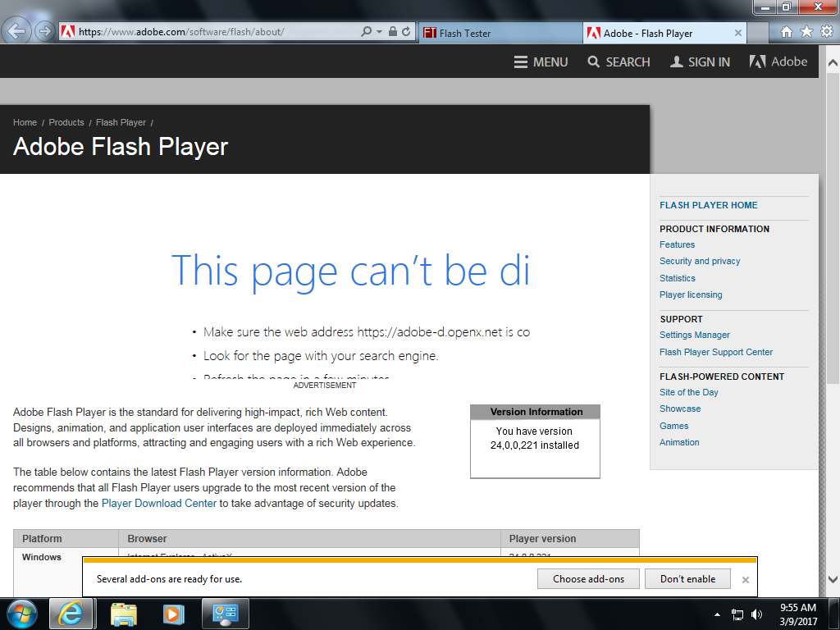Click the scrollbar down arrow
This screenshot has width=840, height=630.
(x=833, y=579)
